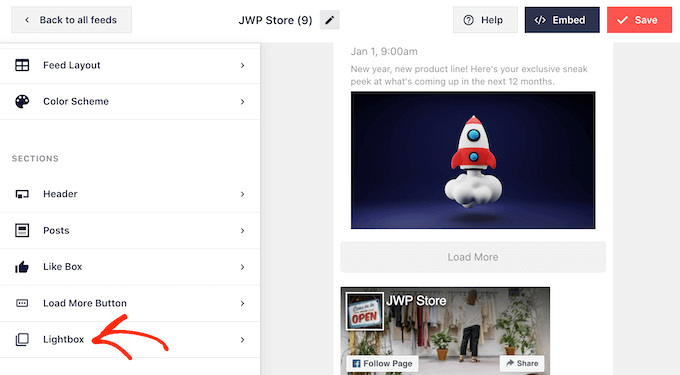Click the help question mark icon
Viewport: 680px width, 375px height.
[x=468, y=20]
